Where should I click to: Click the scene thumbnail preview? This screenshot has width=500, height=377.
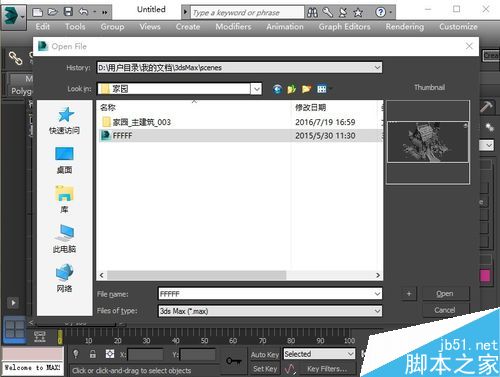(428, 142)
